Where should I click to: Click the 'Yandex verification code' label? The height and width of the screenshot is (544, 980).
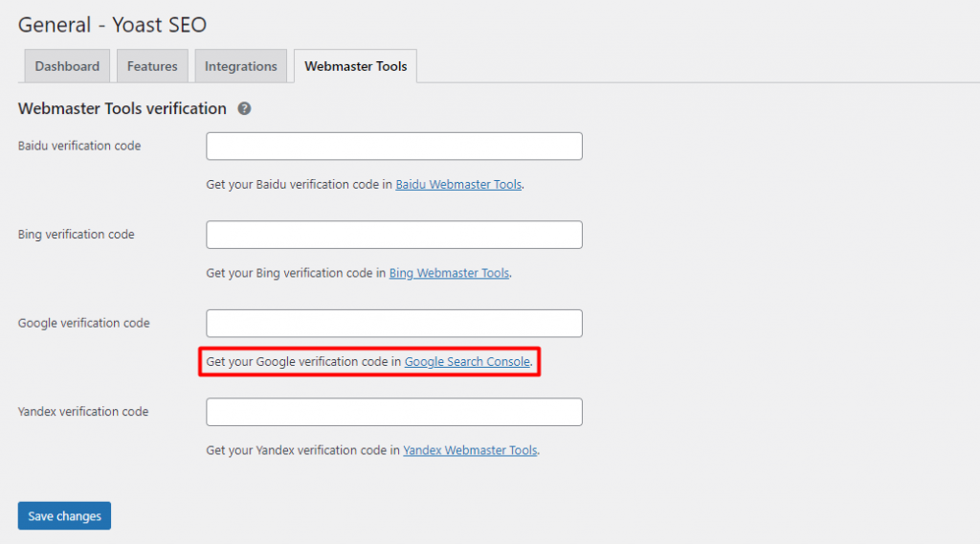tap(83, 412)
